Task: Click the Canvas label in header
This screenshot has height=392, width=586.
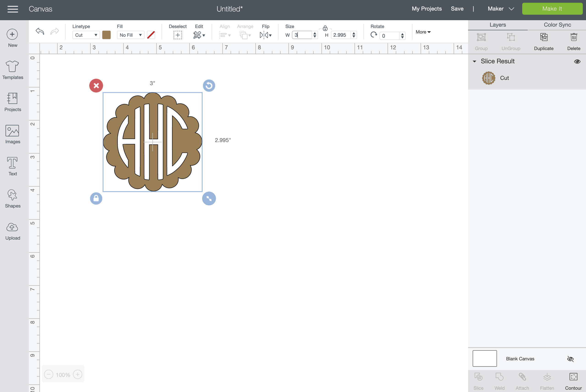Action: click(x=40, y=9)
